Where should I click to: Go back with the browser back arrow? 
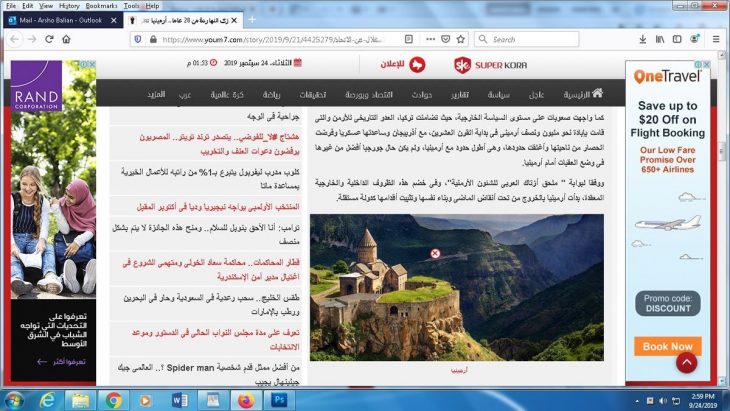[14, 40]
